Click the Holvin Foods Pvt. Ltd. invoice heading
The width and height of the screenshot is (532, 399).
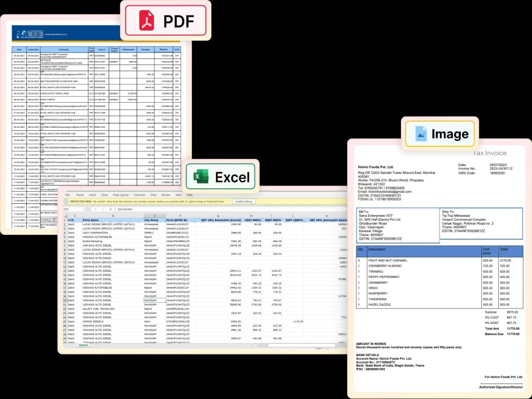376,167
